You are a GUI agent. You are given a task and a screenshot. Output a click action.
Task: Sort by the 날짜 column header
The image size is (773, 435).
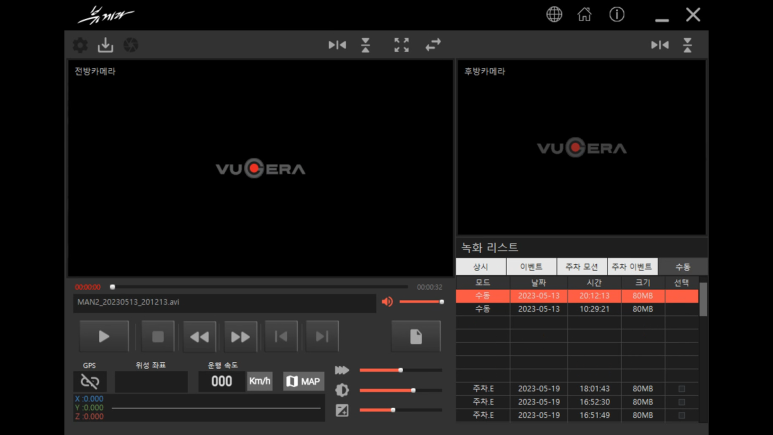coord(539,283)
